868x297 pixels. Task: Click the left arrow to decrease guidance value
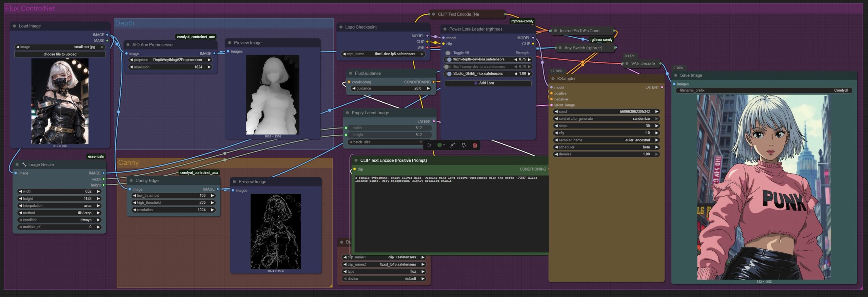[354, 88]
